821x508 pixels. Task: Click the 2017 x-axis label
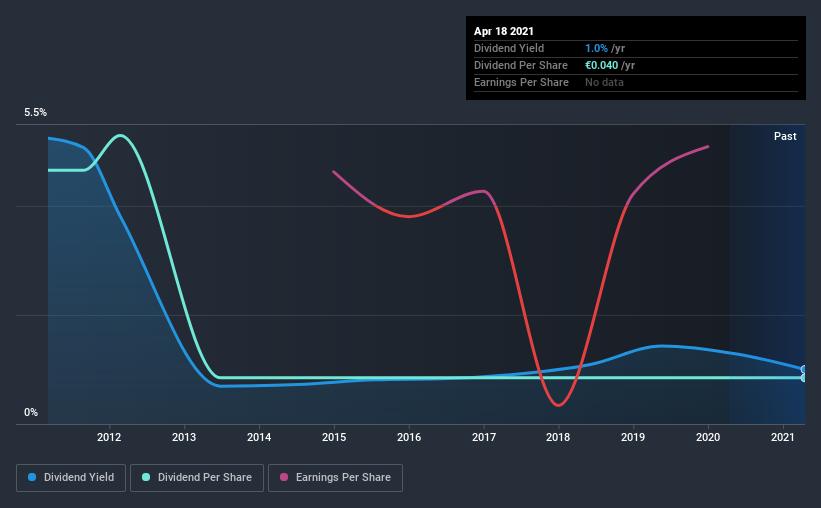click(484, 437)
